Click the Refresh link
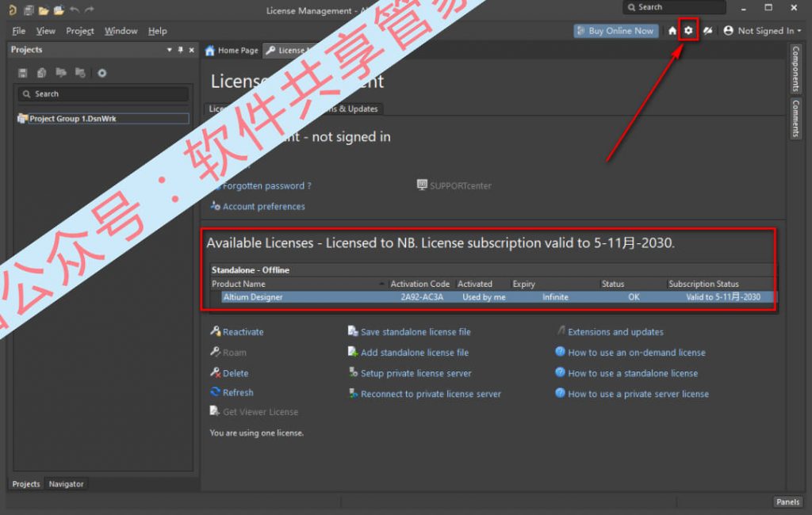The image size is (812, 515). pyautogui.click(x=238, y=392)
